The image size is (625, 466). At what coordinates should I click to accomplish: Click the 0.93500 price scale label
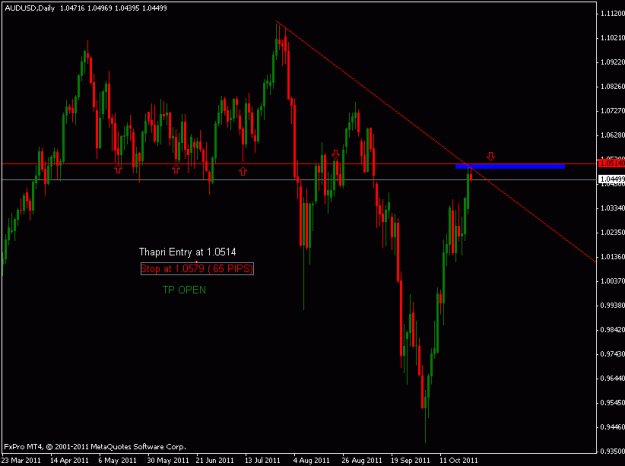(x=612, y=451)
